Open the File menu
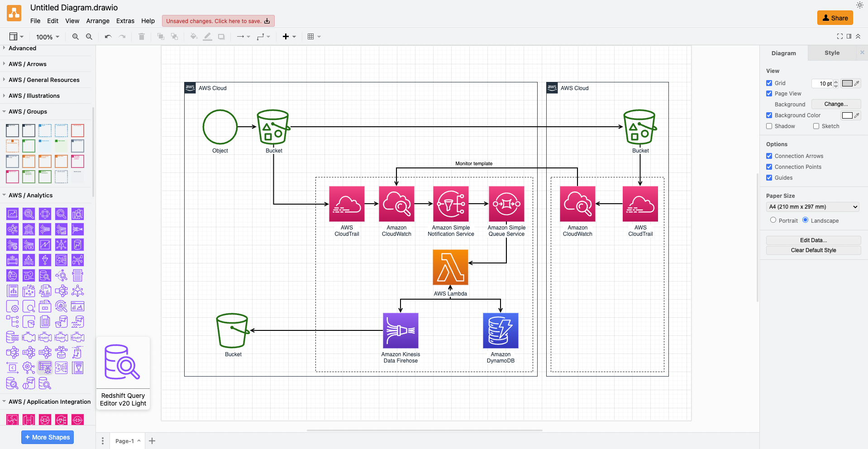Screen dimensions: 868x449 pyautogui.click(x=35, y=21)
